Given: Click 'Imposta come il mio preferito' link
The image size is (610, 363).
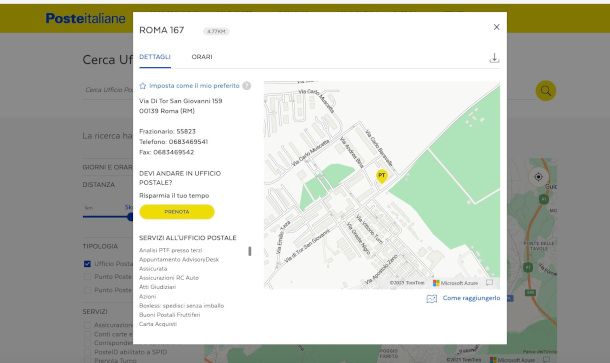Looking at the screenshot, I should 194,86.
